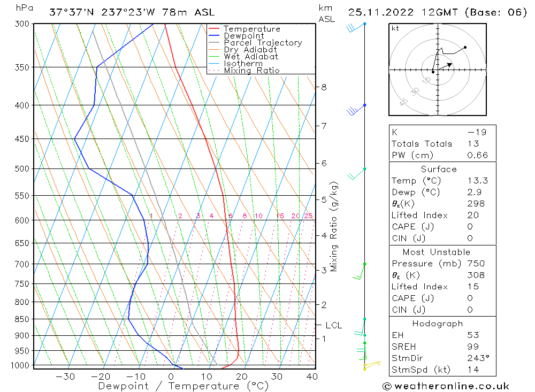Click the 40 temperature axis label
This screenshot has height=392, width=535.
(312, 376)
